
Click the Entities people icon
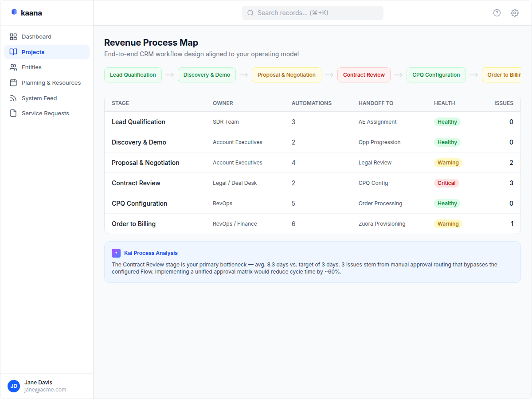(13, 67)
